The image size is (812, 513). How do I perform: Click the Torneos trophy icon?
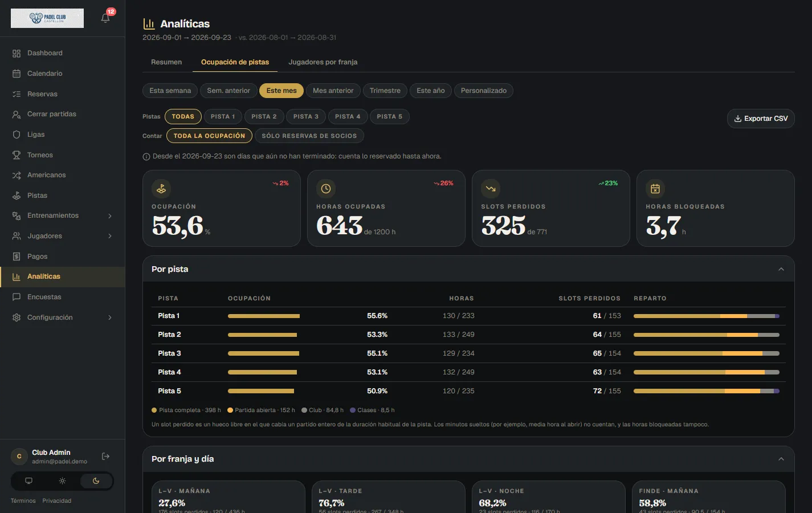coord(17,155)
